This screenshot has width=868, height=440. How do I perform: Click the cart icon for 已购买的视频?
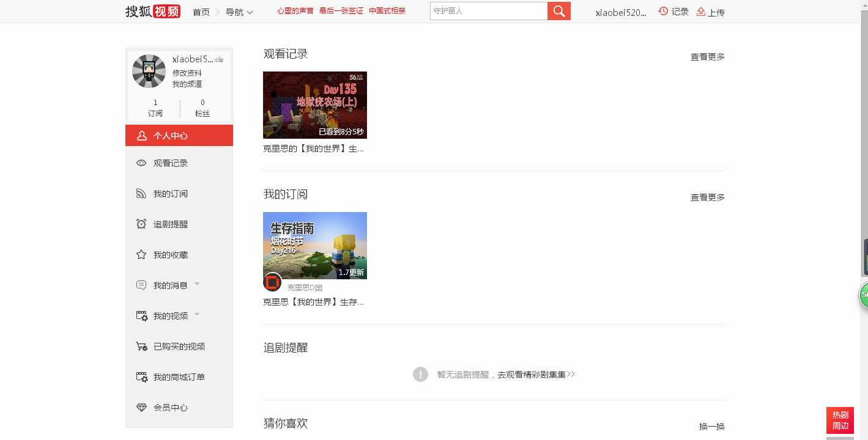tap(142, 346)
